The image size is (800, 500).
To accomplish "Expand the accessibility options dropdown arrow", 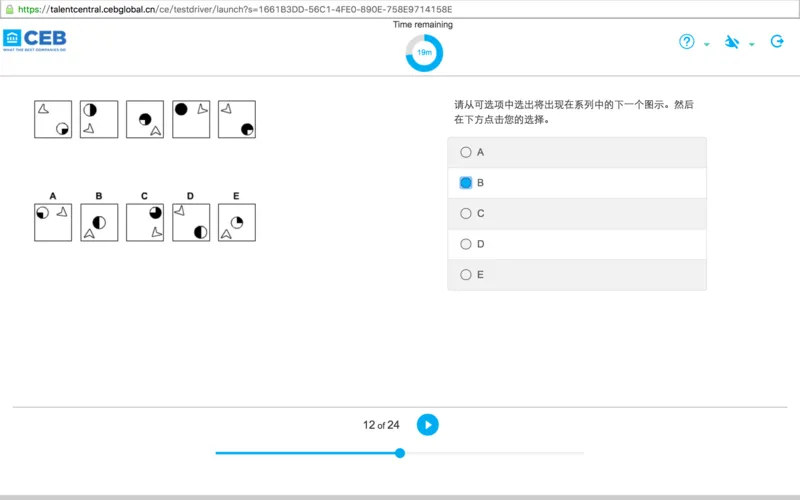I will click(752, 44).
